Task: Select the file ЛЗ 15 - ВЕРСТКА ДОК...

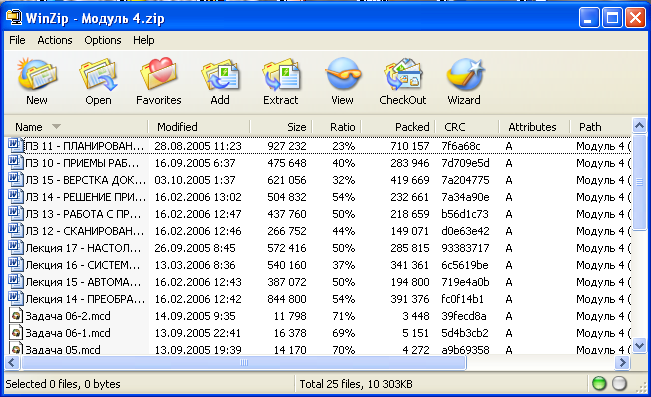Action: [x=86, y=180]
